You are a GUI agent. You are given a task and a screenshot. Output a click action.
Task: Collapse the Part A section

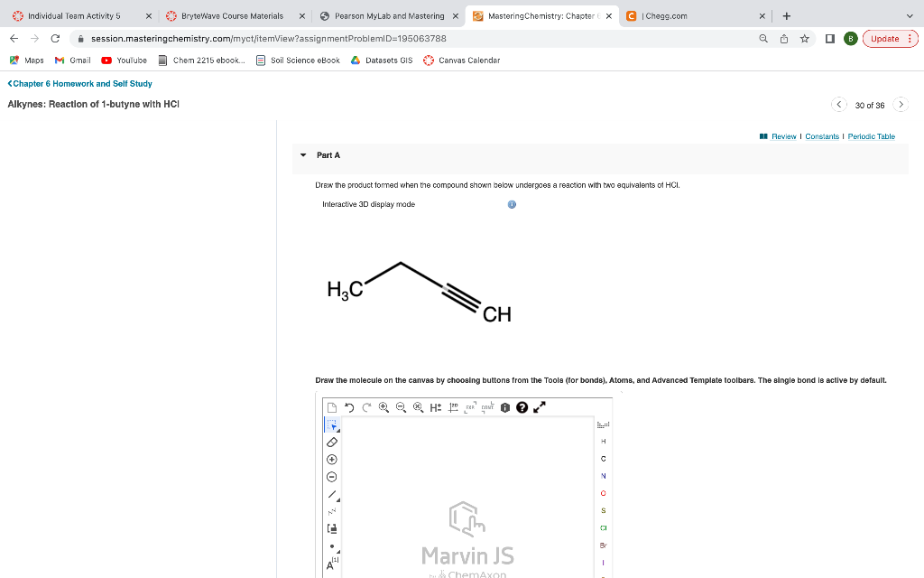(x=303, y=154)
